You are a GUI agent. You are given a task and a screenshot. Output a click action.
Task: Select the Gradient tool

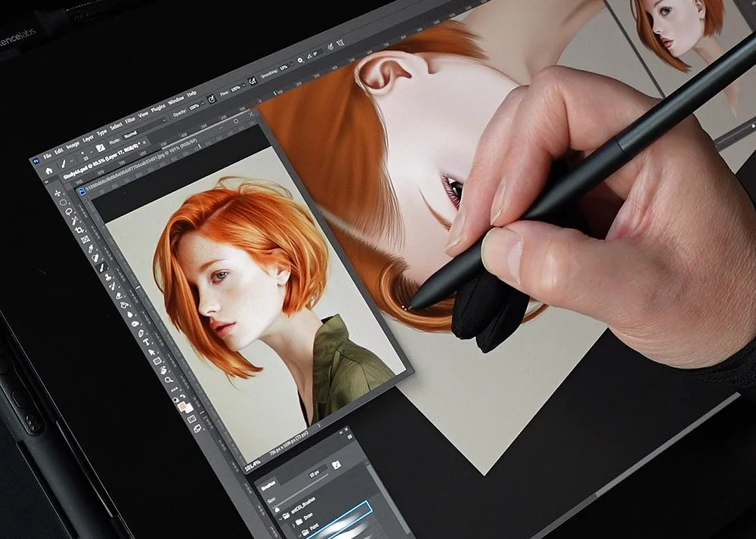coord(125,305)
